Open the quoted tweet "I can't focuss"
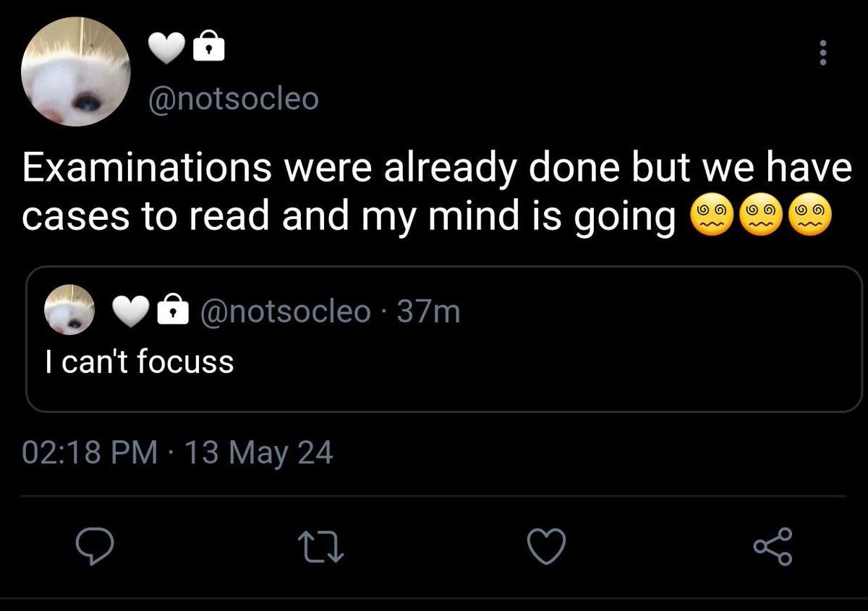Screen dimensions: 868x611 443,339
